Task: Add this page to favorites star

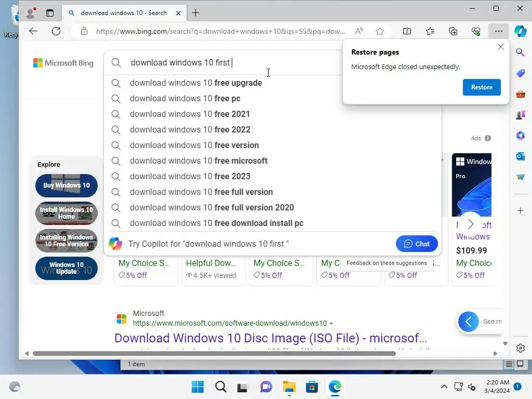Action: click(380, 31)
